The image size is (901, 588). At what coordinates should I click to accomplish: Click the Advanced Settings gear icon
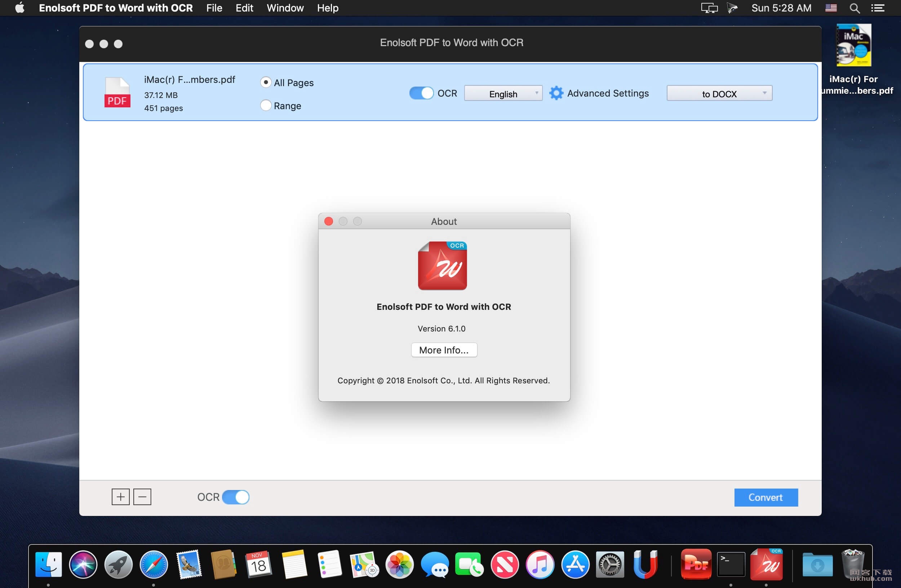(x=556, y=93)
